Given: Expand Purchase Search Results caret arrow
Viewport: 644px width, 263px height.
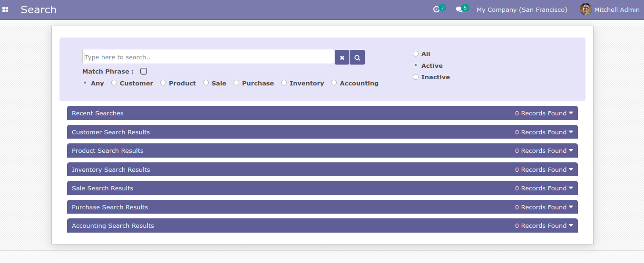Looking at the screenshot, I should pos(571,207).
